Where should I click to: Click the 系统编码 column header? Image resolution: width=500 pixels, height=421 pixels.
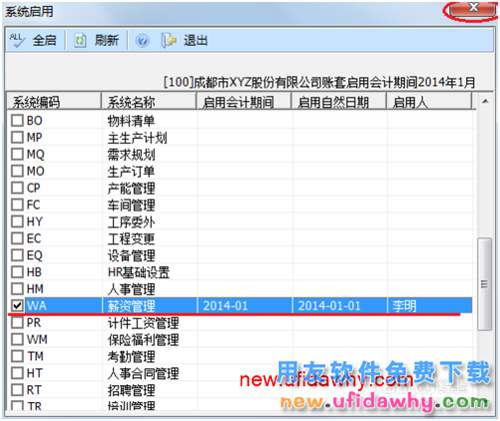[54, 102]
